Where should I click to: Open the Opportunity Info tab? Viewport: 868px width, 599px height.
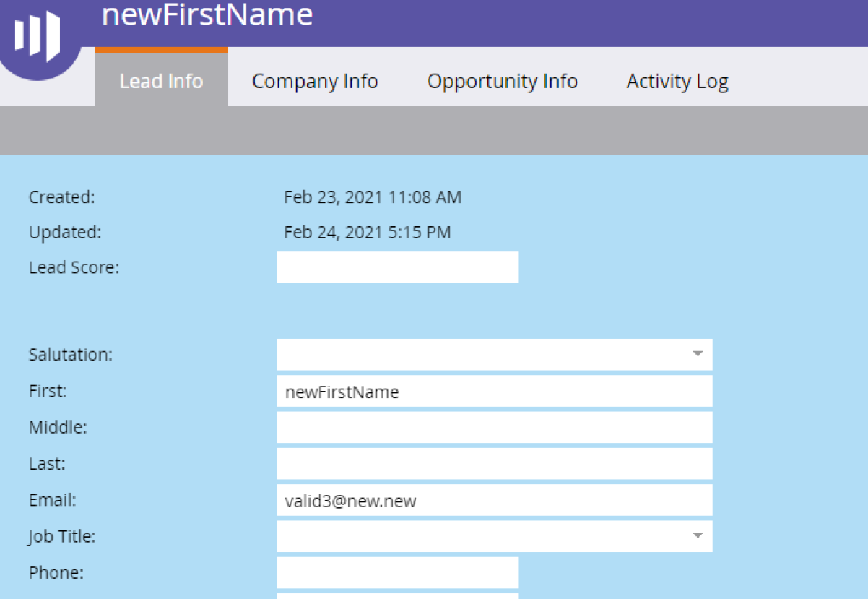[503, 81]
